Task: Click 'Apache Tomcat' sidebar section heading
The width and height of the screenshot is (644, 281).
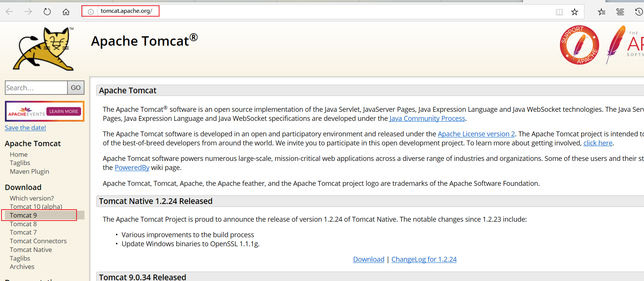Action: tap(33, 144)
